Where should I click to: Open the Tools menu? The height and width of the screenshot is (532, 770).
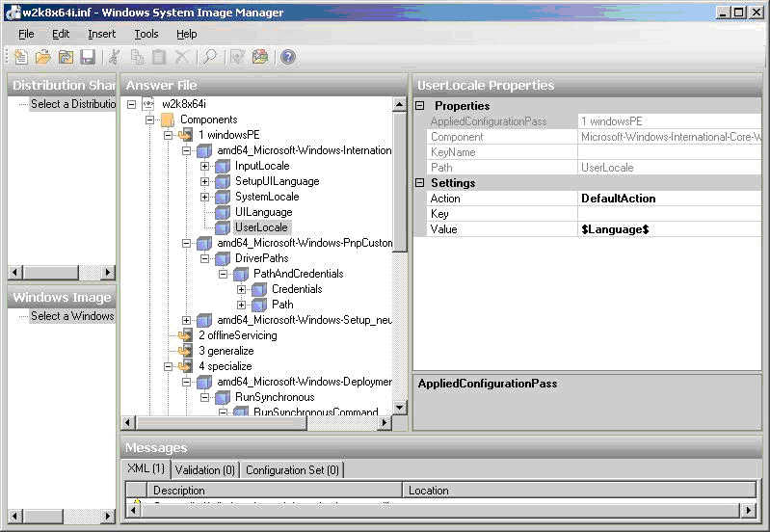[146, 34]
